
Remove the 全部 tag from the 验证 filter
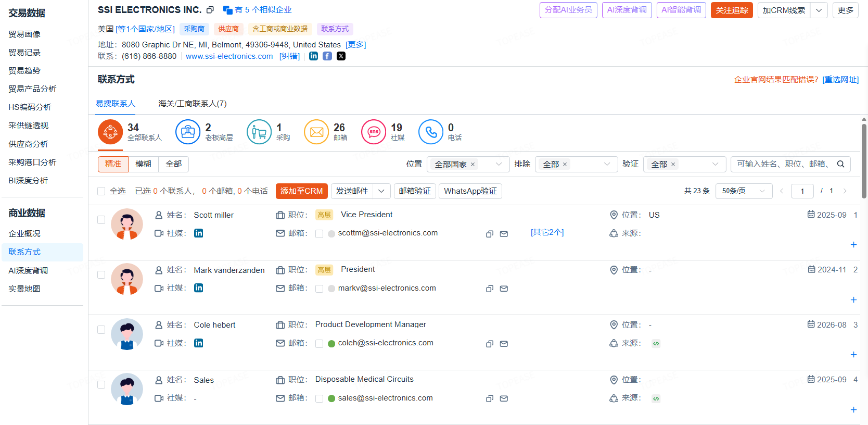(x=673, y=165)
